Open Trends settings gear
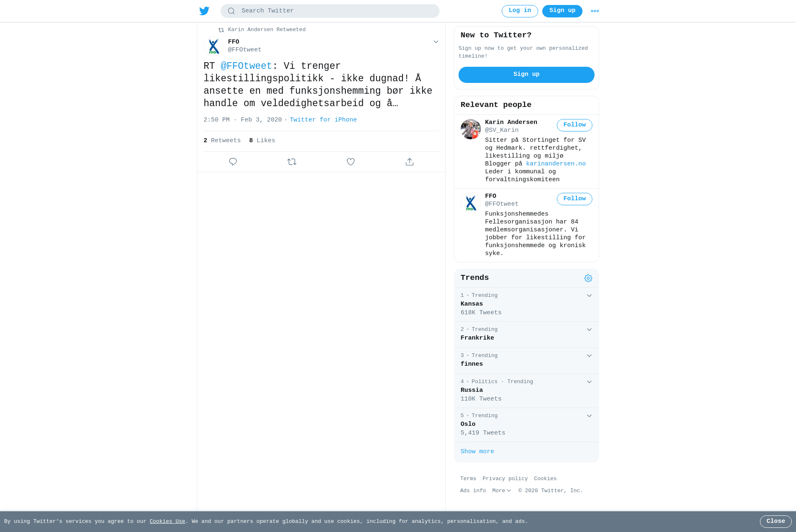 588,278
